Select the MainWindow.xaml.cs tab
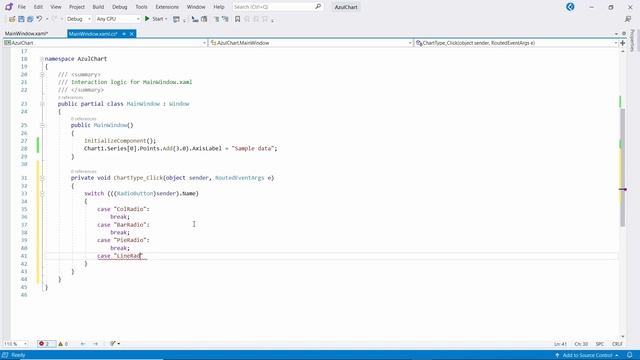The image size is (640, 360). [93, 34]
